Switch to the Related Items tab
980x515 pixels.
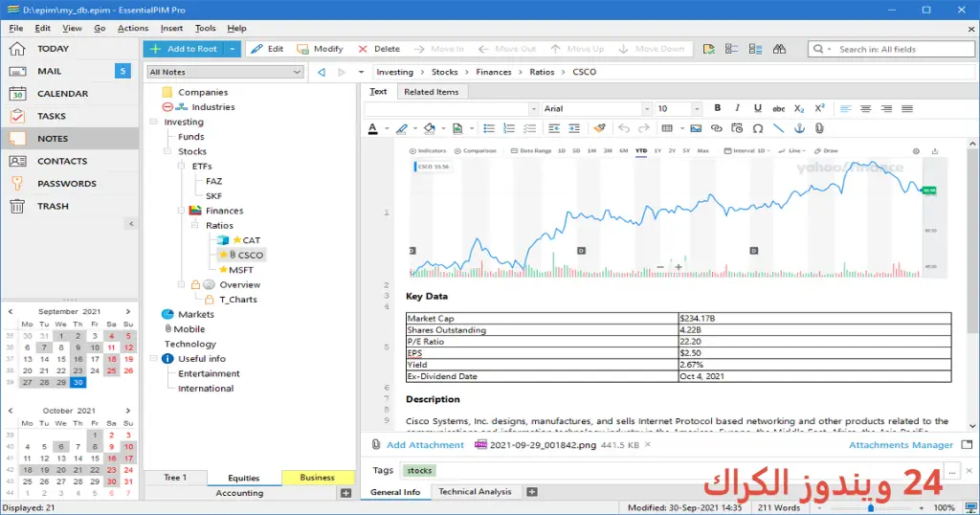(x=432, y=92)
